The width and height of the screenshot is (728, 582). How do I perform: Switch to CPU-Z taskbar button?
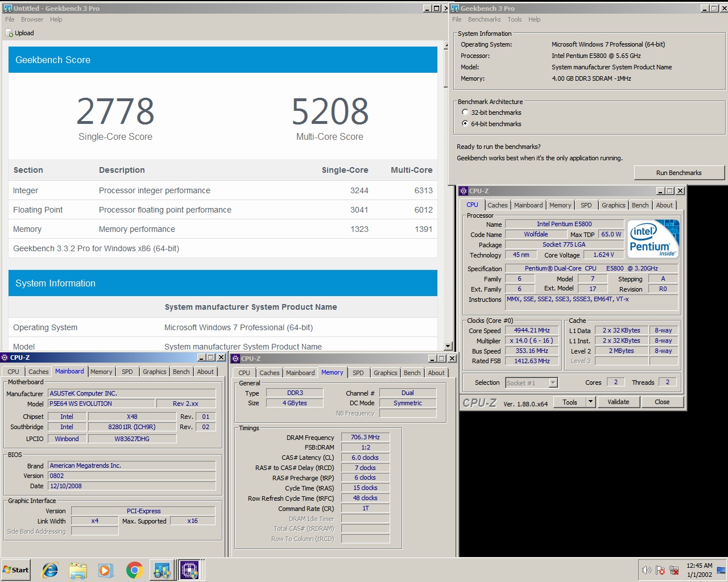(x=189, y=569)
